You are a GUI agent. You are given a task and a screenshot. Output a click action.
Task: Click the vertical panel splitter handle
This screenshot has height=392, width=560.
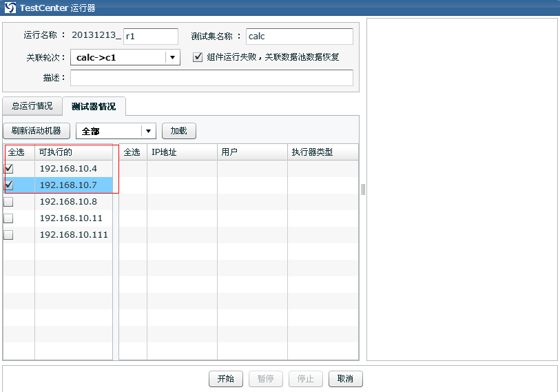point(363,189)
